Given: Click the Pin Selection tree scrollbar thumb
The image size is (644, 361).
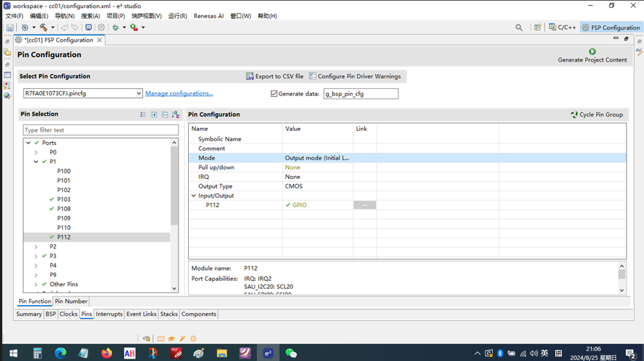Looking at the screenshot, I should (174, 185).
